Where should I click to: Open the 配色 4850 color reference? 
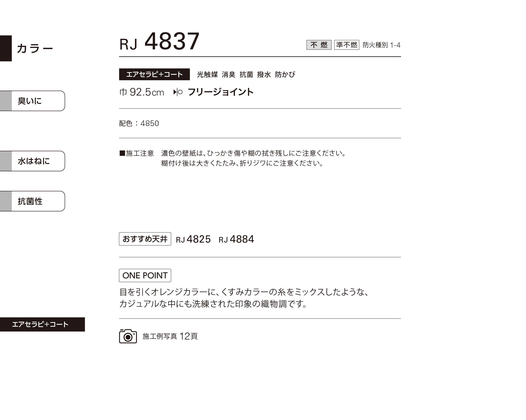[139, 123]
